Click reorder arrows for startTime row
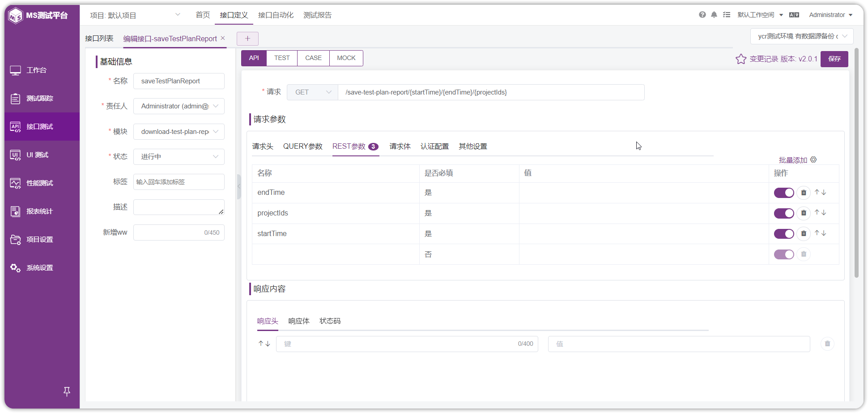The width and height of the screenshot is (868, 413). click(x=820, y=233)
